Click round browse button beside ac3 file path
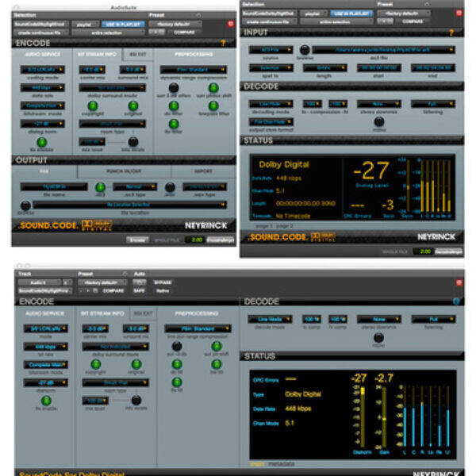The height and width of the screenshot is (476, 476). click(305, 49)
